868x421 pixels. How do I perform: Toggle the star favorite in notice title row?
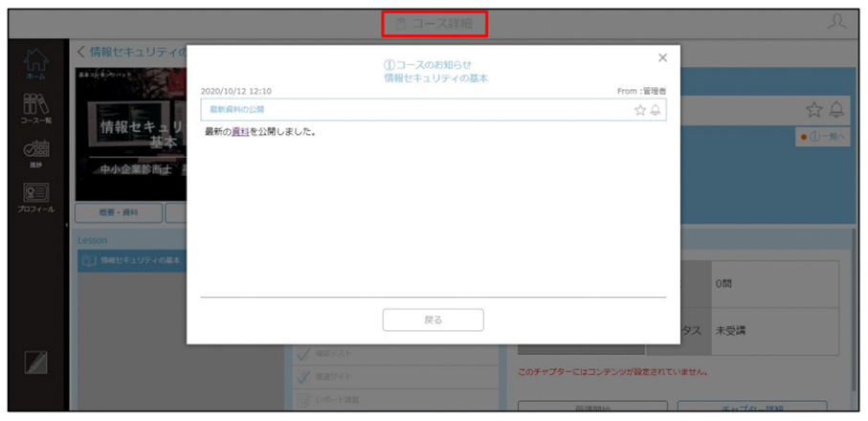point(640,110)
